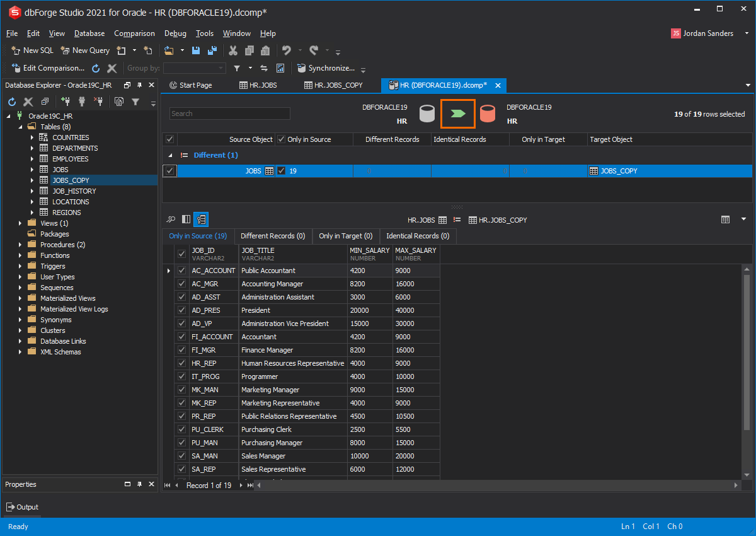Activate the quick search icon in results panel
Image resolution: width=756 pixels, height=536 pixels.
[x=170, y=219]
